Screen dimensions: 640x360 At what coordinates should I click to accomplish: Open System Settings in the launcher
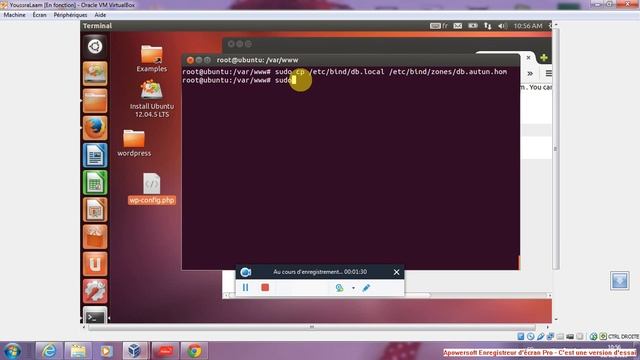coord(95,291)
